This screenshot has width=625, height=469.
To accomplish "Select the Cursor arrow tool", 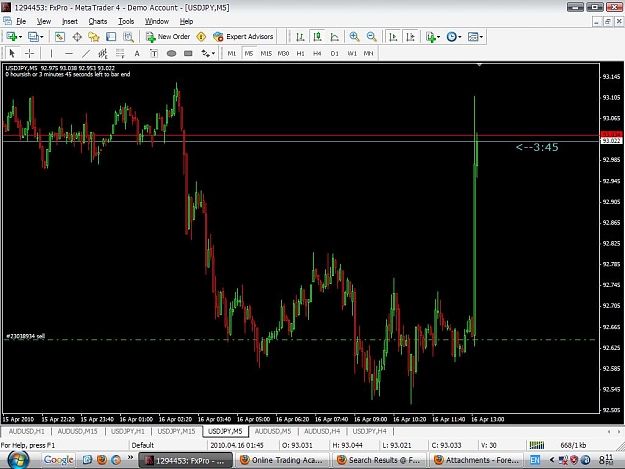I will (x=12, y=53).
